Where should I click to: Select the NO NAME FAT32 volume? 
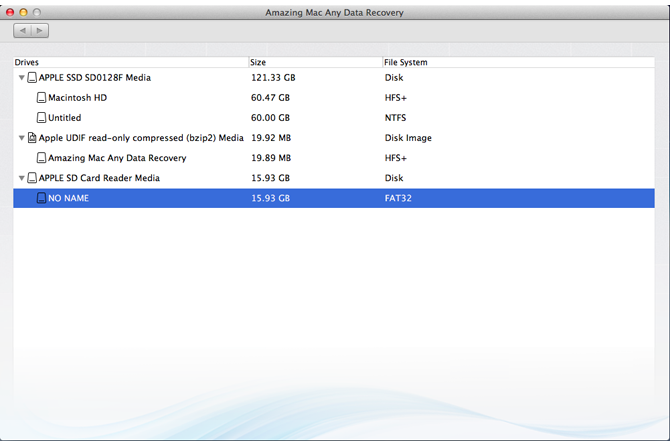click(334, 198)
